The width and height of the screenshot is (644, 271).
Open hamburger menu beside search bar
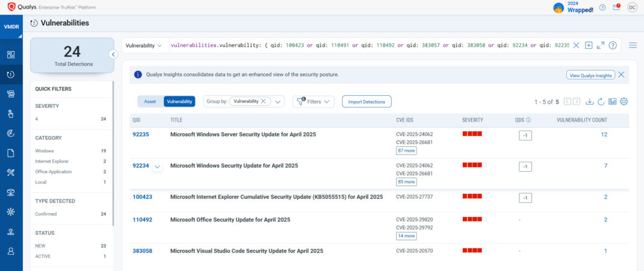[x=633, y=45]
